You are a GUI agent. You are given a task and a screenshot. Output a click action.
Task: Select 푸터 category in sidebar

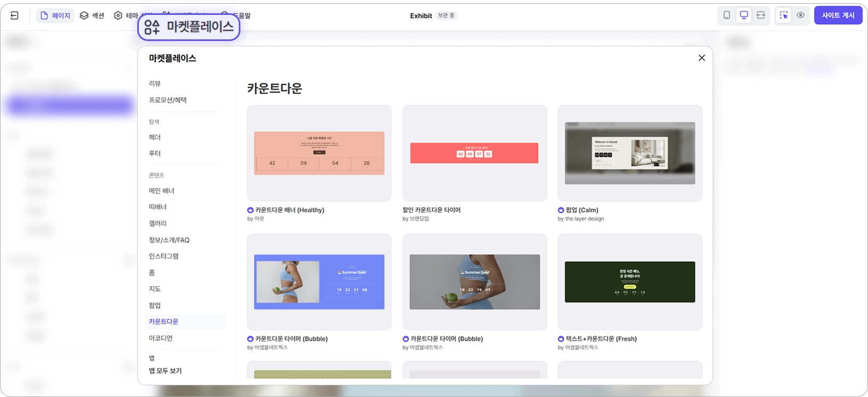(x=155, y=153)
